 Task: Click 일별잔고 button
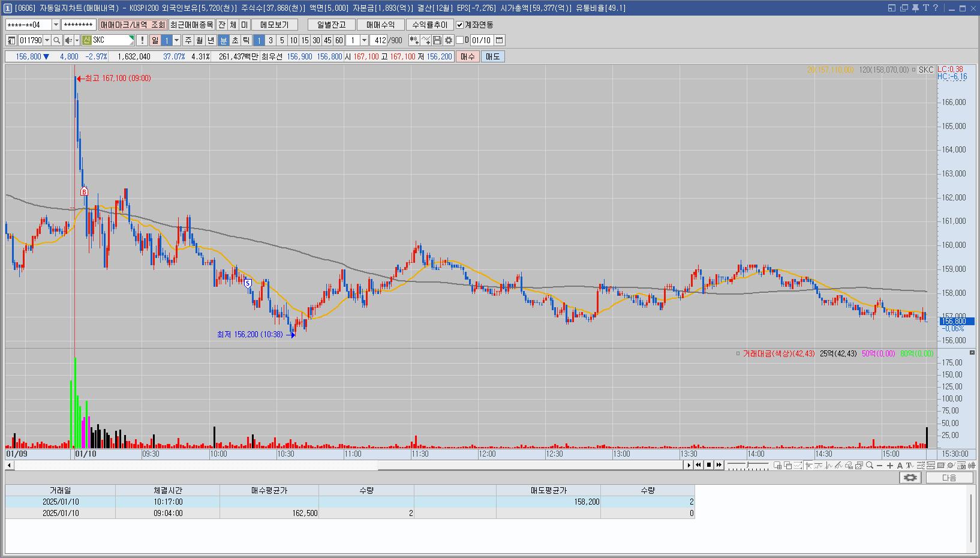[331, 25]
